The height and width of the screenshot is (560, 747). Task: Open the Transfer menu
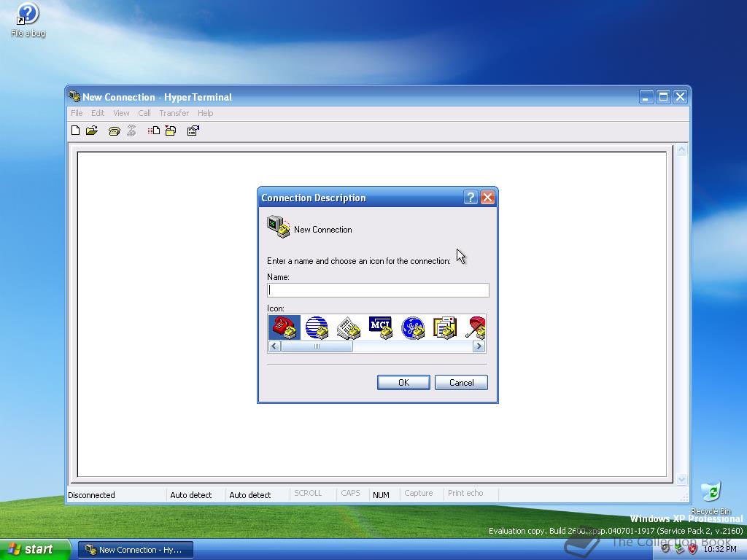pyautogui.click(x=174, y=113)
